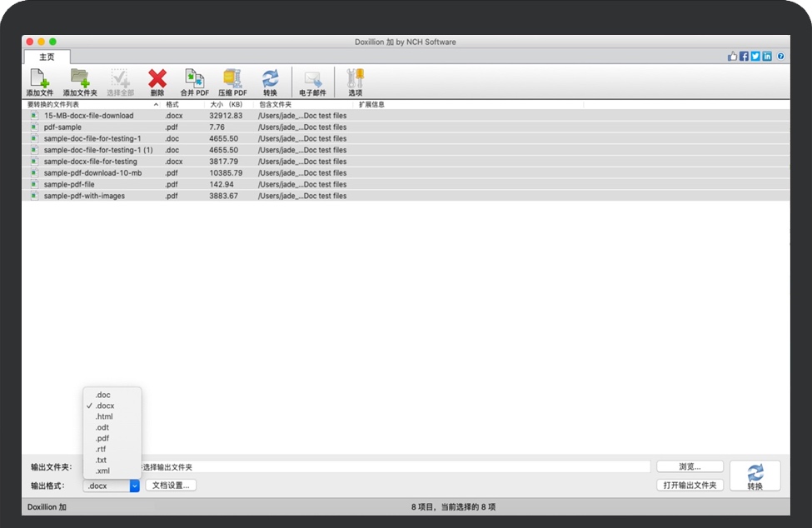Click the output folder path field
The width and height of the screenshot is (812, 528).
coord(391,467)
